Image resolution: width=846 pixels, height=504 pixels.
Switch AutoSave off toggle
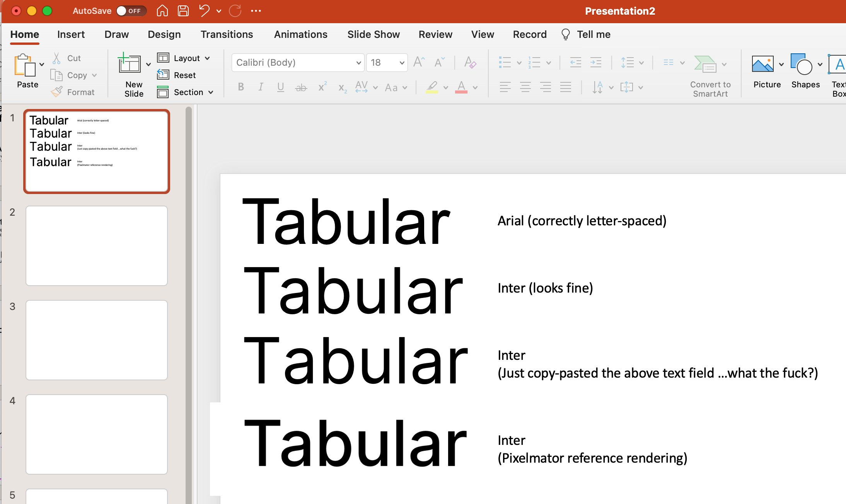131,11
